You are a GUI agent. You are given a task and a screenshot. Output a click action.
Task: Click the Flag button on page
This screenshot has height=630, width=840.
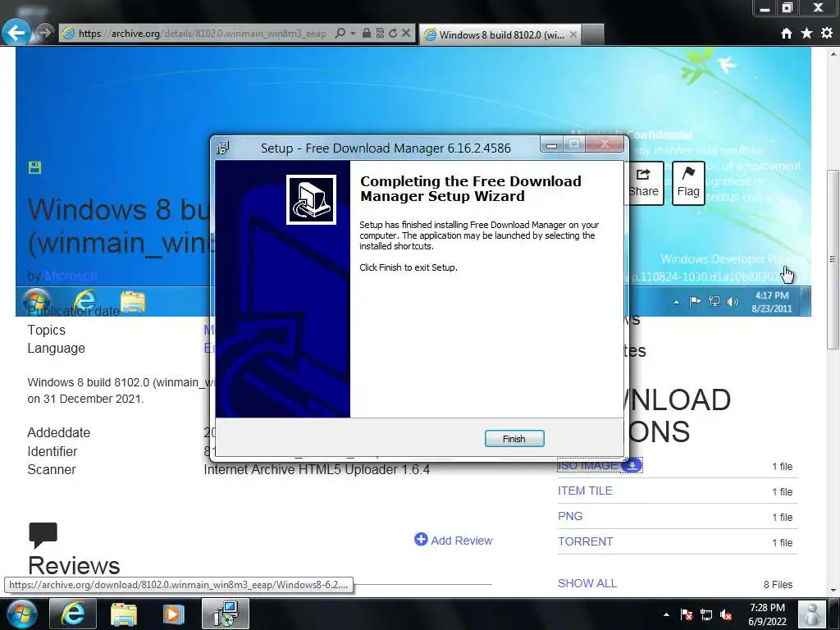(688, 183)
